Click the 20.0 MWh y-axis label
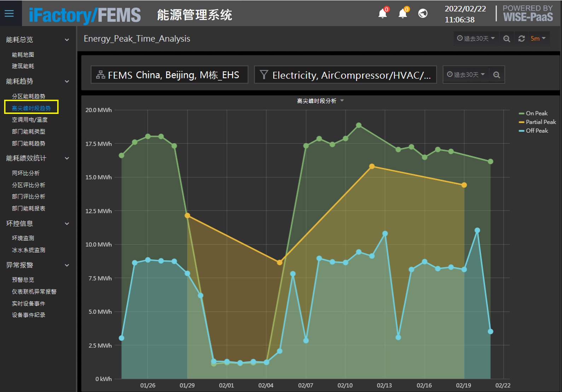This screenshot has height=392, width=562. (x=98, y=110)
